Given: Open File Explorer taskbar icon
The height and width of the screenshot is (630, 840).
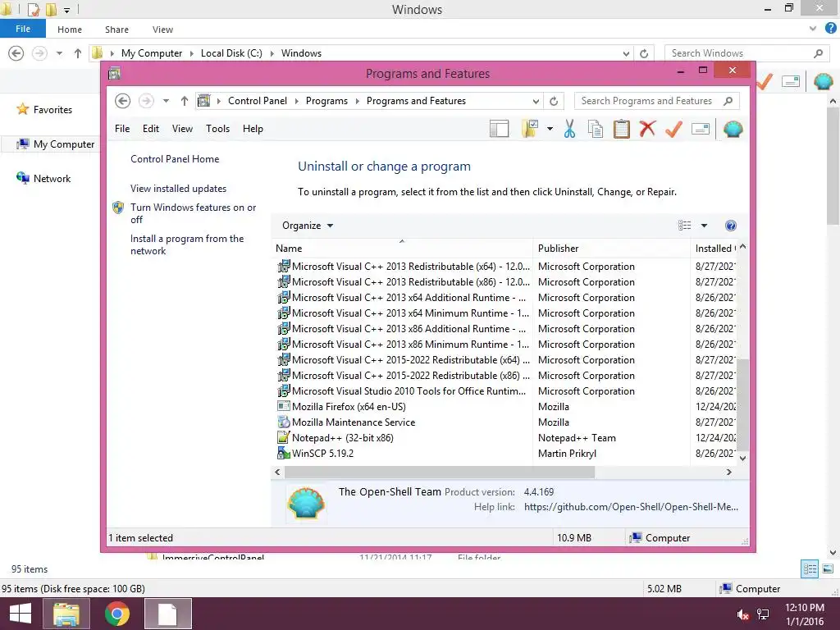Looking at the screenshot, I should [x=66, y=614].
